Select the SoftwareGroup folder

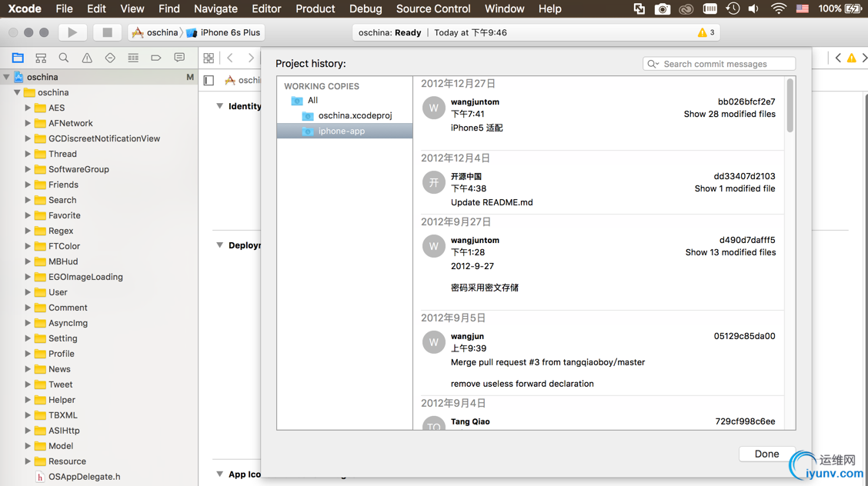(x=78, y=169)
